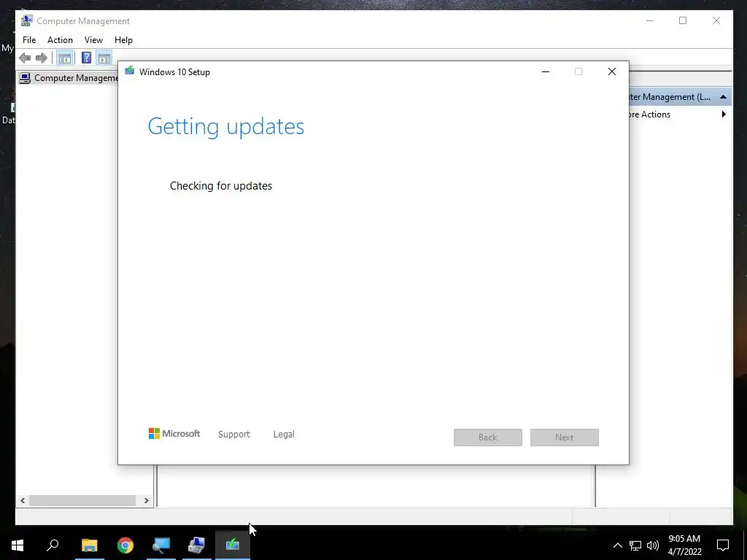
Task: Click the right arrow of the tree scrollbar
Action: (146, 500)
